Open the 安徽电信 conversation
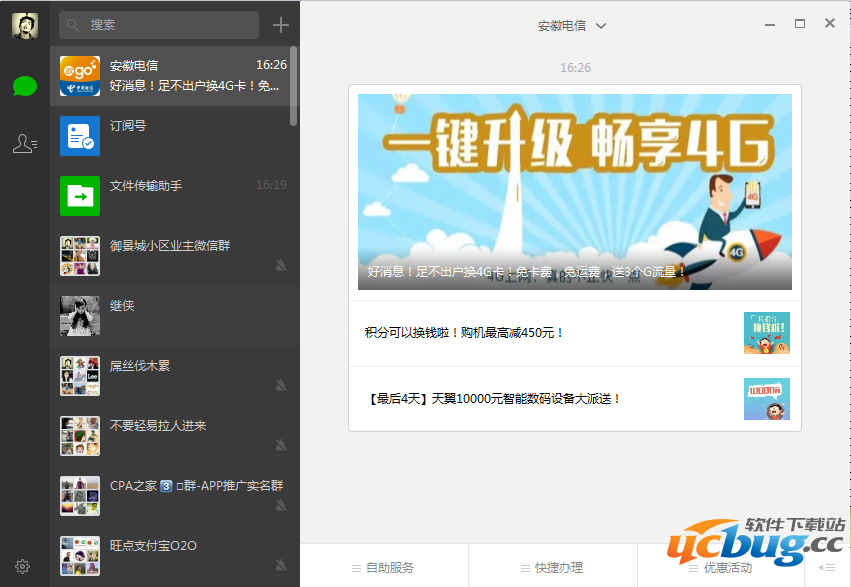This screenshot has width=851, height=587. 174,76
